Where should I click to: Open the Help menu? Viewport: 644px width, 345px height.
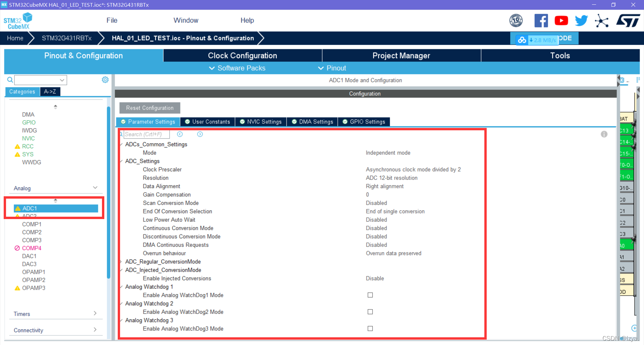point(247,20)
